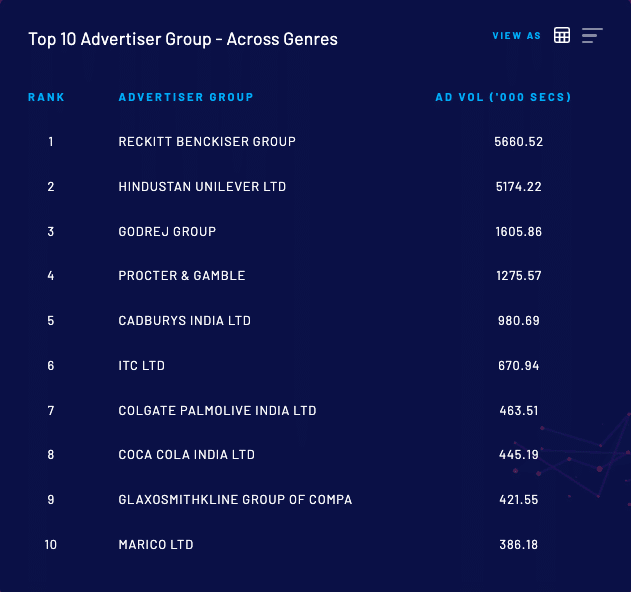Click GlaxoSmithKline Group row name

pyautogui.click(x=235, y=500)
